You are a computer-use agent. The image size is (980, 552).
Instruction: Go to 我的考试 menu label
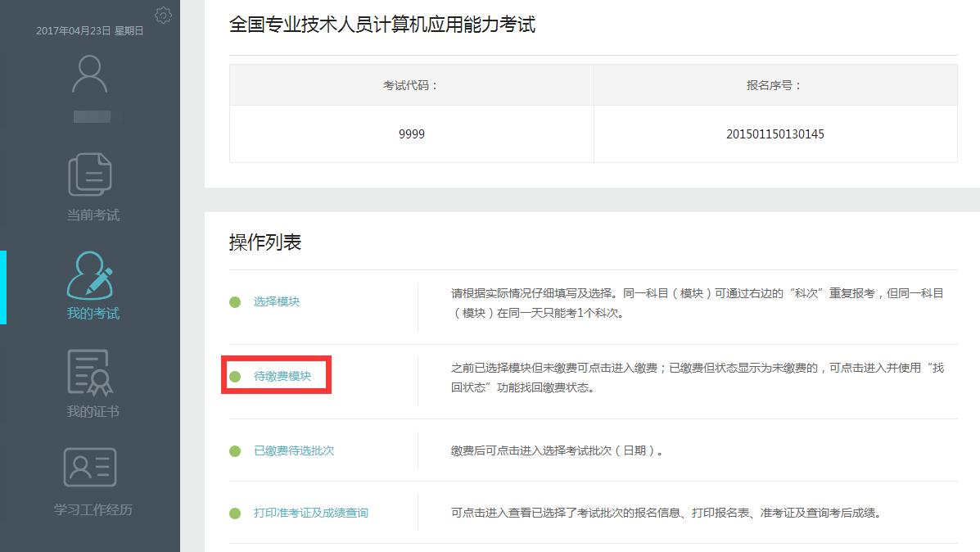tap(93, 313)
